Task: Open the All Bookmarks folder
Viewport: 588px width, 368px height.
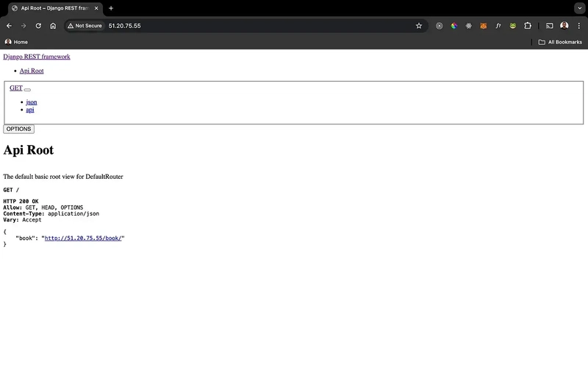Action: tap(560, 42)
